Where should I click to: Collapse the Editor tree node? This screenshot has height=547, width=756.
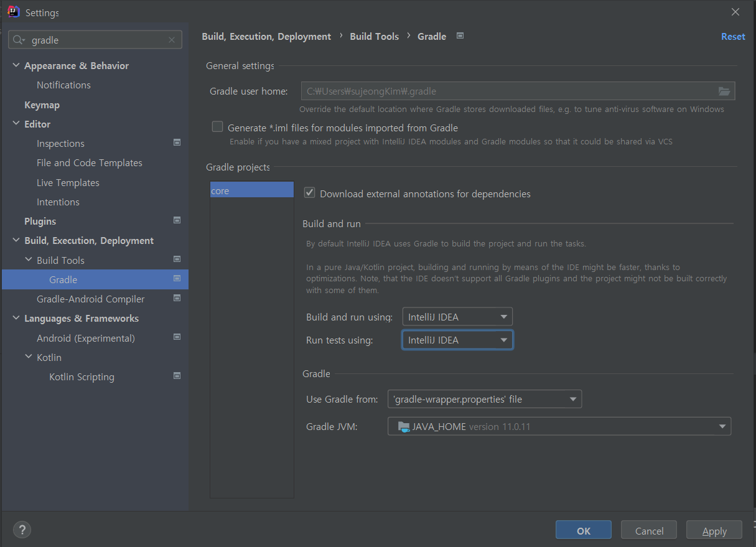coord(16,124)
